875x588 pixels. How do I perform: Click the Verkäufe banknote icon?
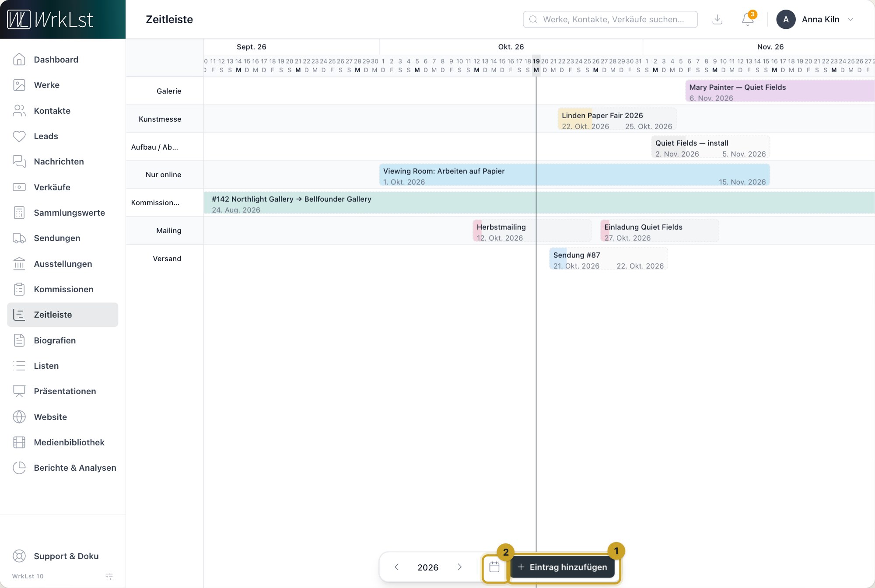coord(19,187)
